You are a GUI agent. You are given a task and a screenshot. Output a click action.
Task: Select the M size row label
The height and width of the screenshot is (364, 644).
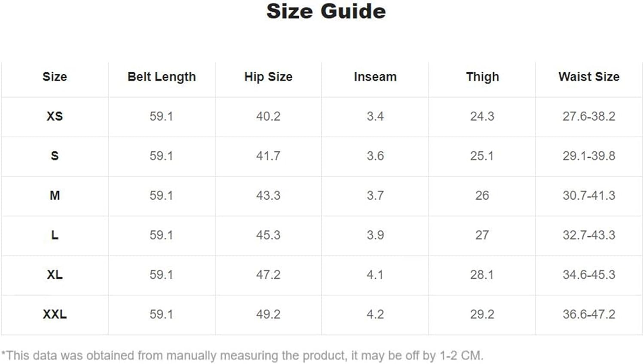click(x=55, y=196)
